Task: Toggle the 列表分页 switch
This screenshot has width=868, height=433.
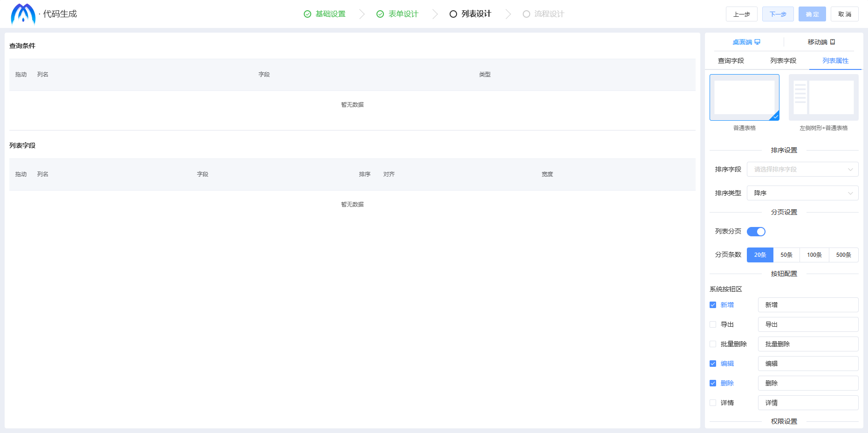Action: coord(756,232)
